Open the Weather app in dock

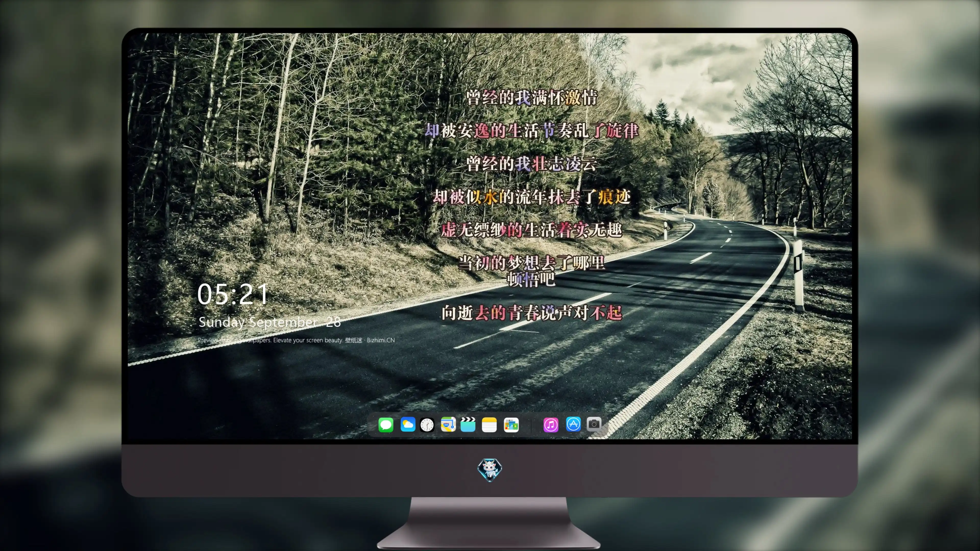click(x=408, y=424)
